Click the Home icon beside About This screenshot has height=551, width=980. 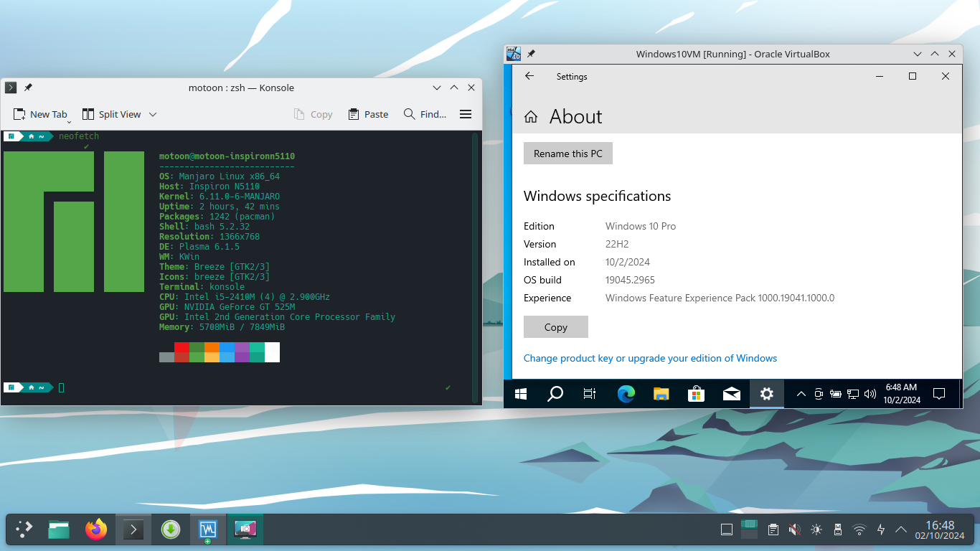pos(531,117)
